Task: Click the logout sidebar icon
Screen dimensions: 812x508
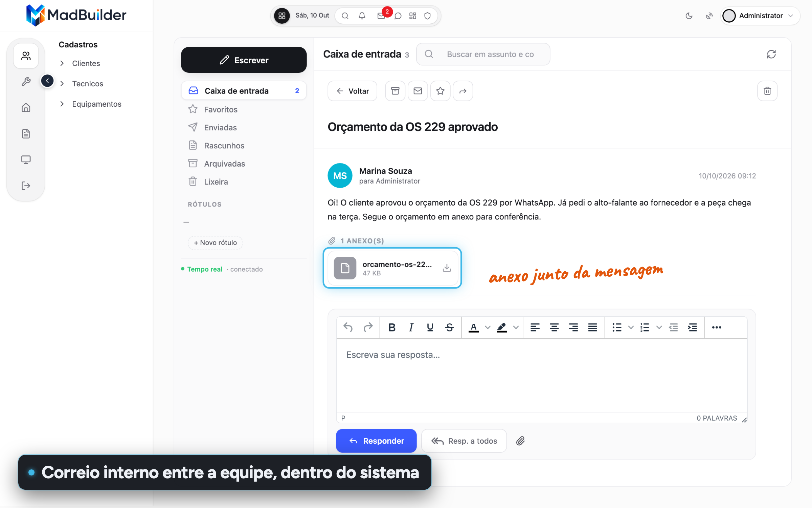Action: [x=26, y=186]
